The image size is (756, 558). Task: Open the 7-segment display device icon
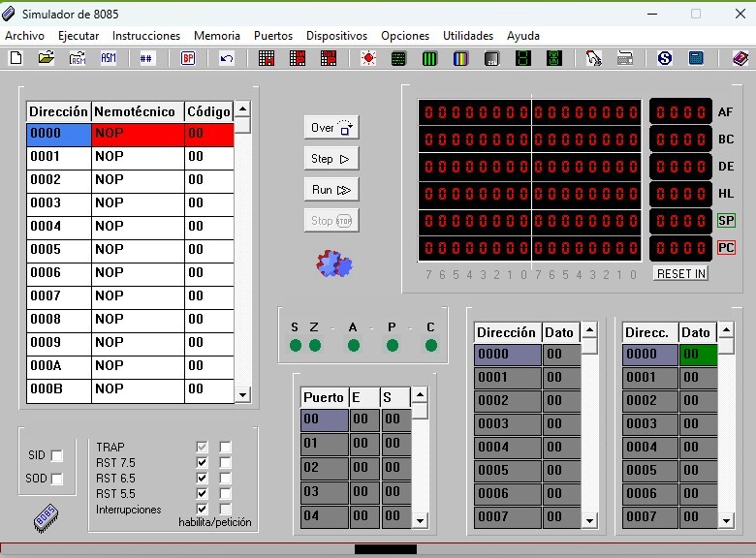523,58
